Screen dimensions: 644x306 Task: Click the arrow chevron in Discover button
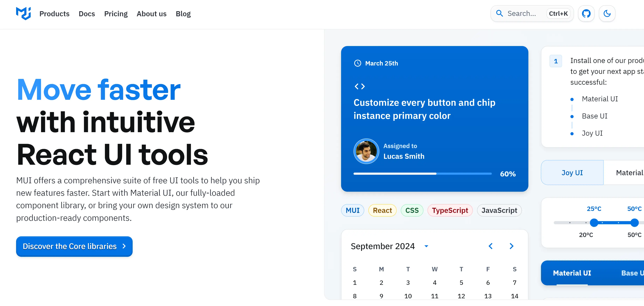click(124, 246)
